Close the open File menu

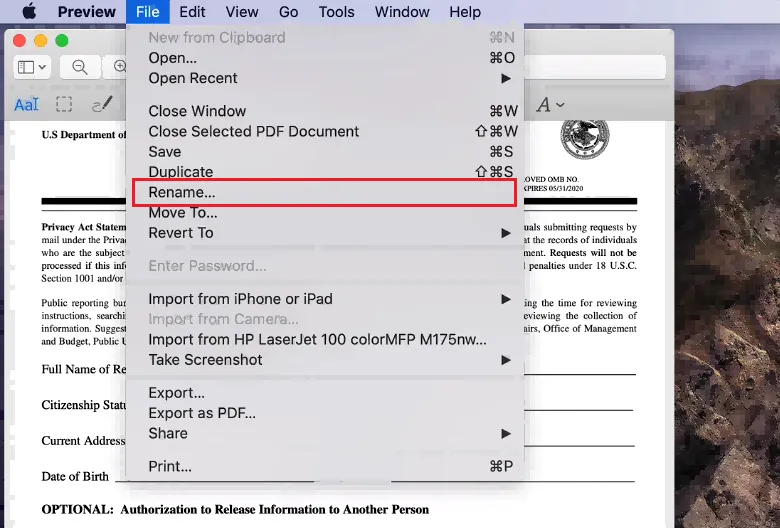coord(148,11)
